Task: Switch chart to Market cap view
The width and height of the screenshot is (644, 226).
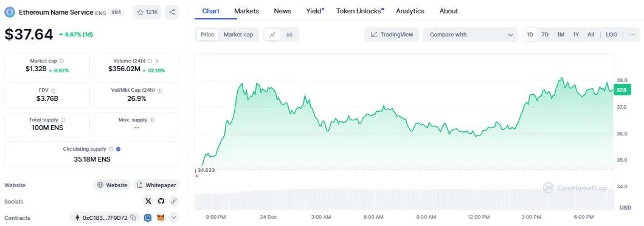Action: pos(238,35)
